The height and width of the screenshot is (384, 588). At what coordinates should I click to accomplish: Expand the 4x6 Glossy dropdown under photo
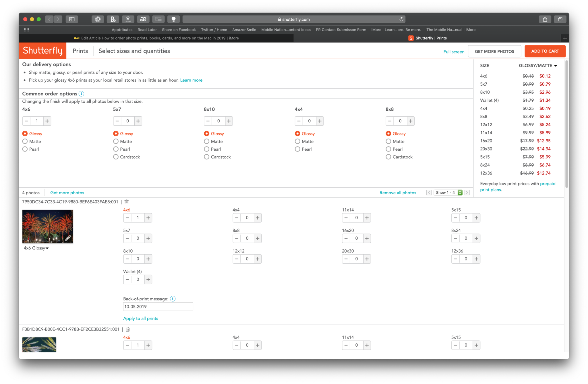pos(36,248)
